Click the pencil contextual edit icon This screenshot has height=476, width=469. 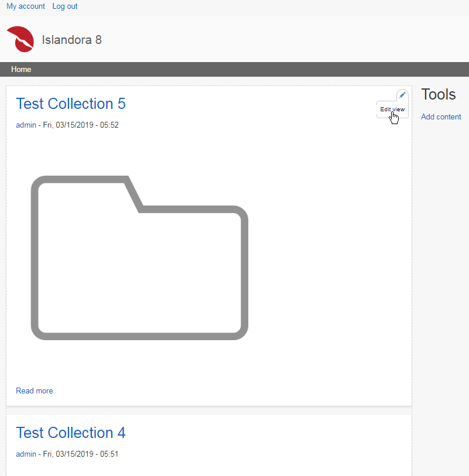402,95
